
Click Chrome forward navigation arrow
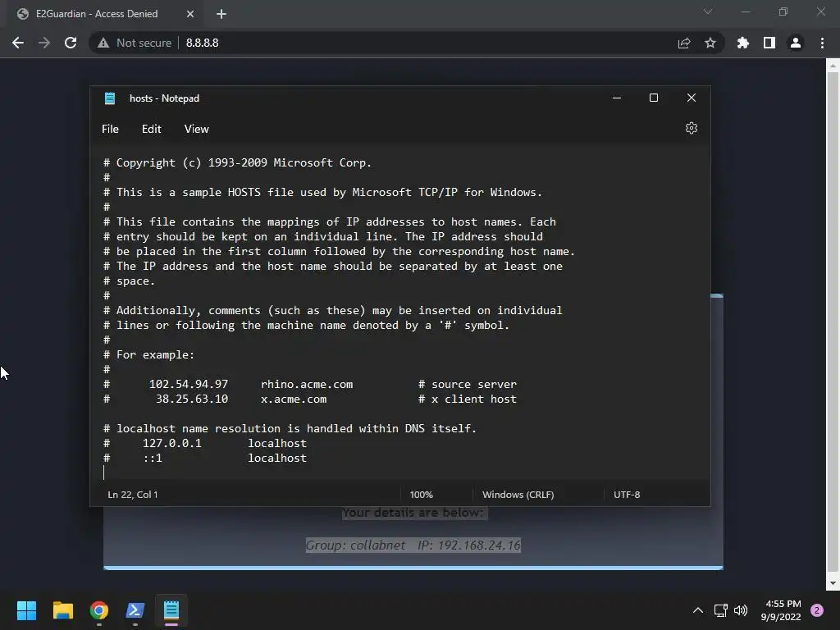pyautogui.click(x=44, y=43)
